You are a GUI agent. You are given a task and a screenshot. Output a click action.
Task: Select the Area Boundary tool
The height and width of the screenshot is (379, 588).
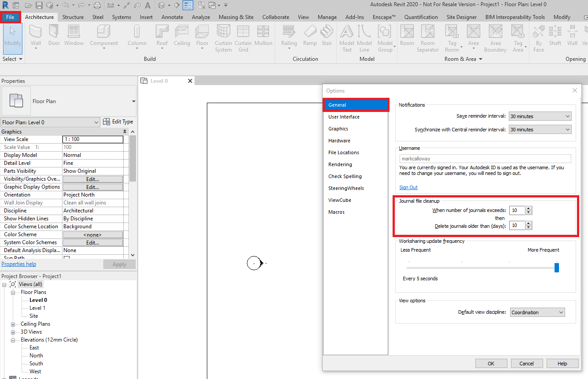(x=495, y=38)
